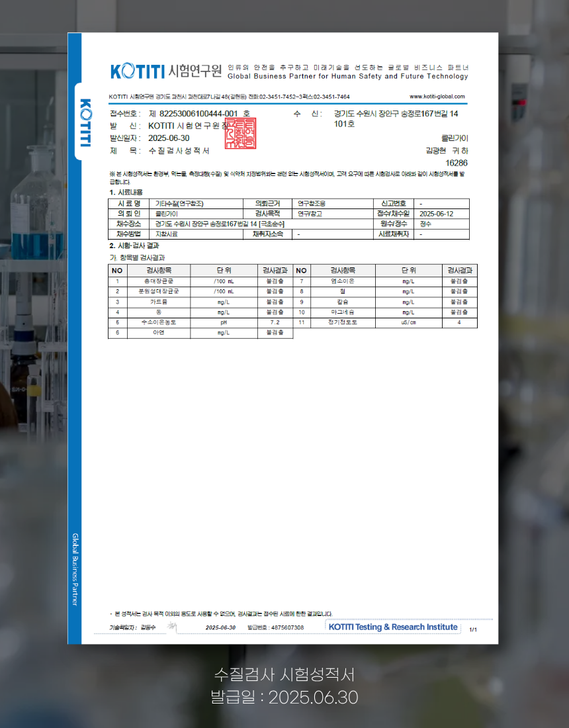The height and width of the screenshot is (728, 569).
Task: Click the 수질검사 시험성적서 caption below the document
Action: pos(284,674)
